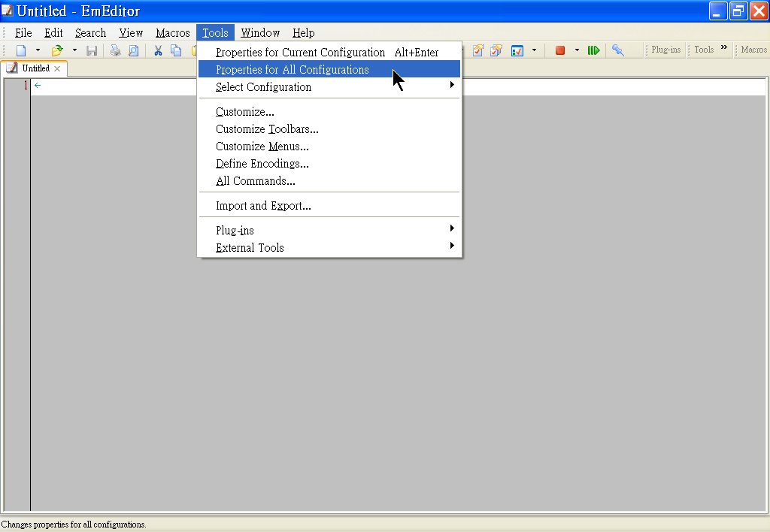This screenshot has width=770, height=532.
Task: Open the New file dropdown arrow
Action: [38, 50]
